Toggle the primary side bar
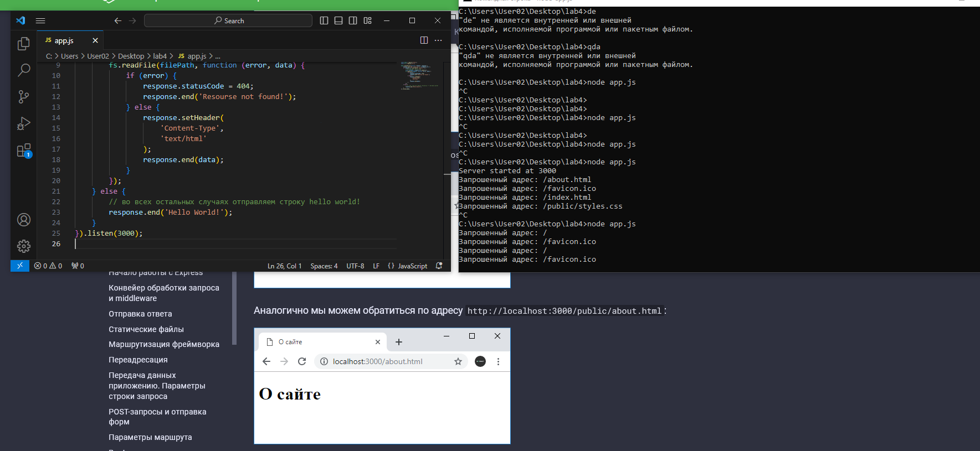 (x=324, y=20)
